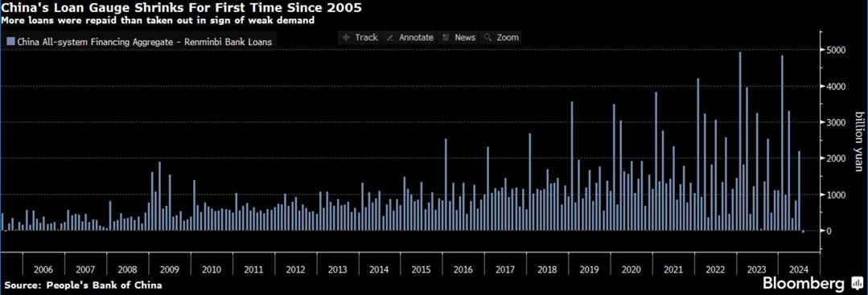Select the 2017 year label
Viewport: 868px width, 295px height.
(x=505, y=269)
